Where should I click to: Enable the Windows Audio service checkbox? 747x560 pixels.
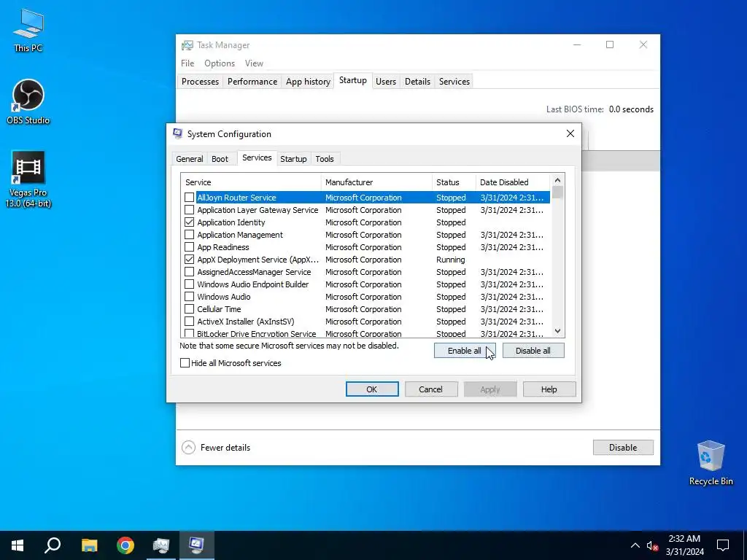click(x=189, y=296)
